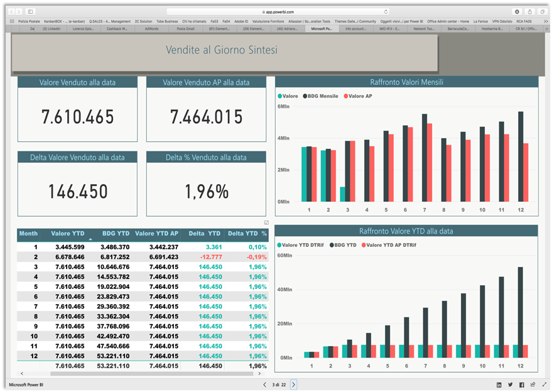Viewport: 552px width, 392px height.
Task: Click the Safari forward arrow
Action: click(19, 12)
